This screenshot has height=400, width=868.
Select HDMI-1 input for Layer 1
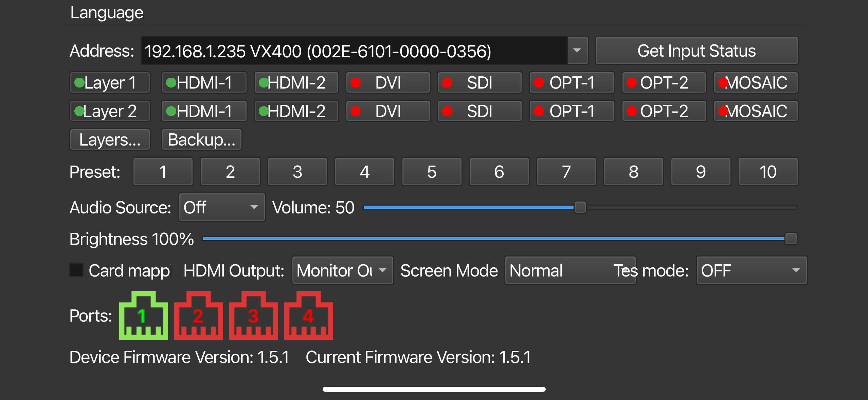[x=204, y=82]
